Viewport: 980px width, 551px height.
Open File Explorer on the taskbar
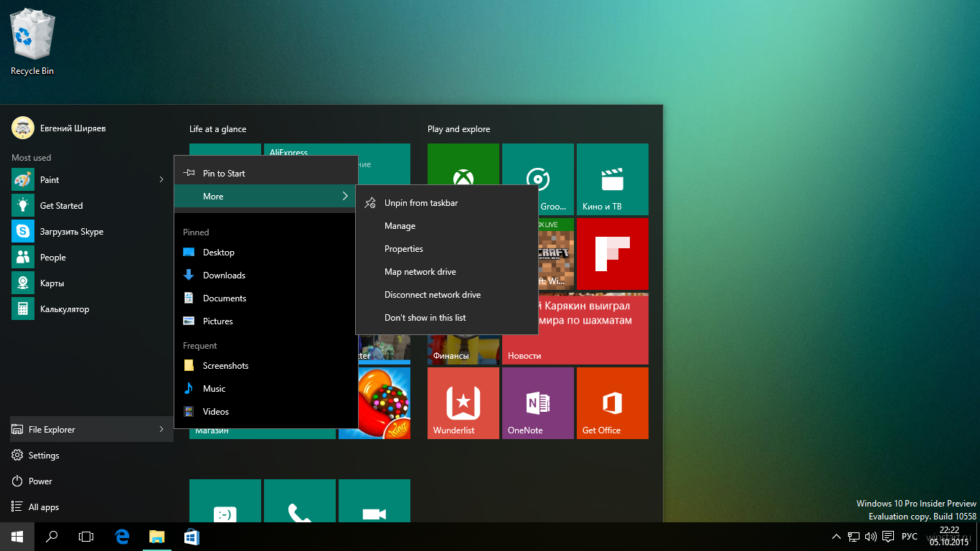[x=156, y=537]
